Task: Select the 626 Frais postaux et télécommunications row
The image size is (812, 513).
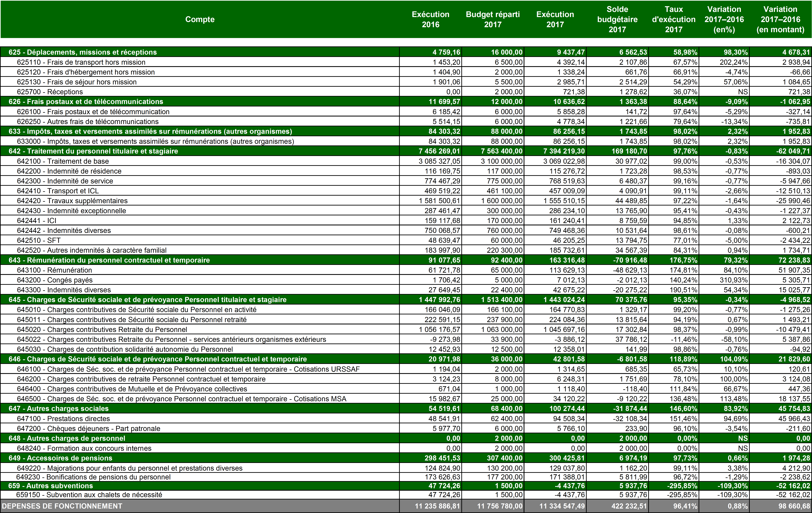Action: point(86,102)
